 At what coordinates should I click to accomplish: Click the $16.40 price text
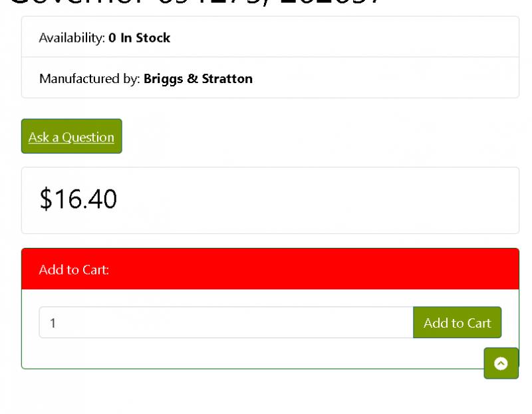point(78,199)
